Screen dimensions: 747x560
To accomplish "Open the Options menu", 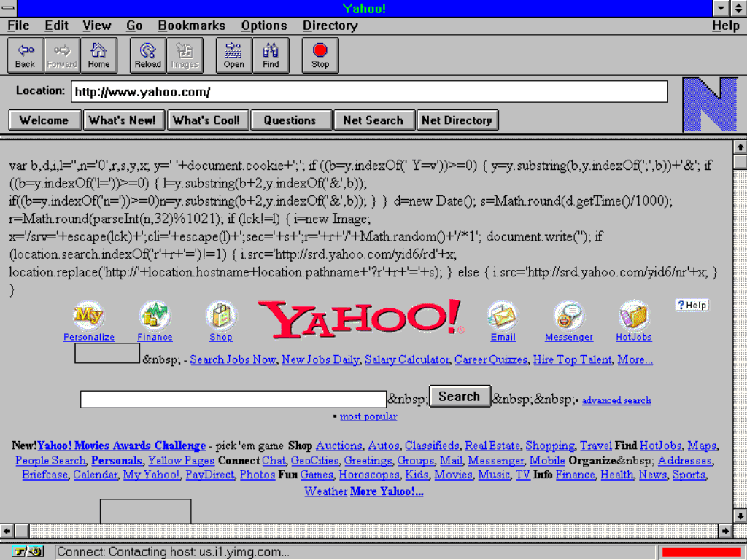I will click(x=264, y=26).
